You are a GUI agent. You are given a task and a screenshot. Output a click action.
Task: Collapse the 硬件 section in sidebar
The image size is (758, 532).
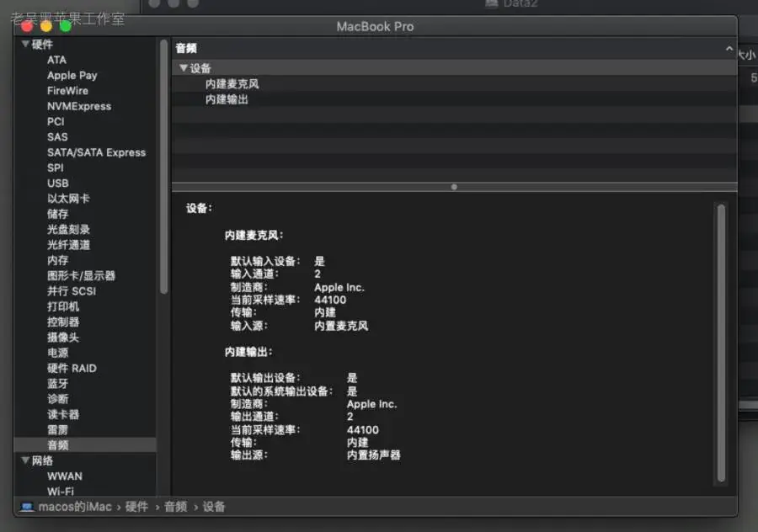click(25, 44)
